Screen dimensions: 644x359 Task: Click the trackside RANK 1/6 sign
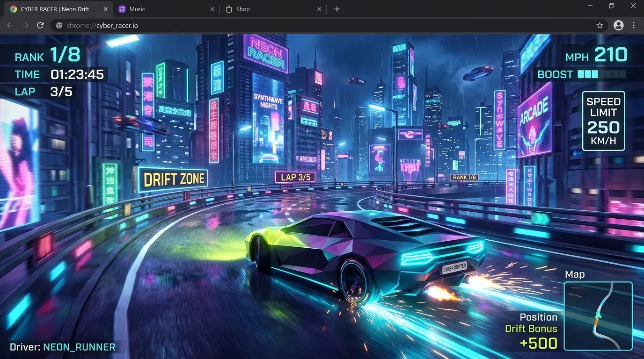tap(464, 177)
